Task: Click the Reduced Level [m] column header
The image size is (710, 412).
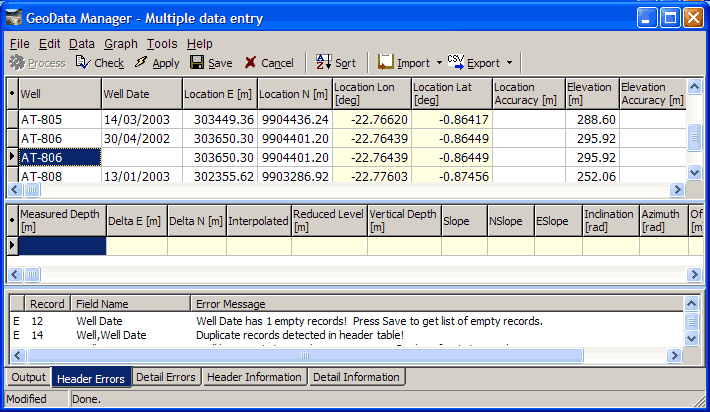Action: [329, 220]
